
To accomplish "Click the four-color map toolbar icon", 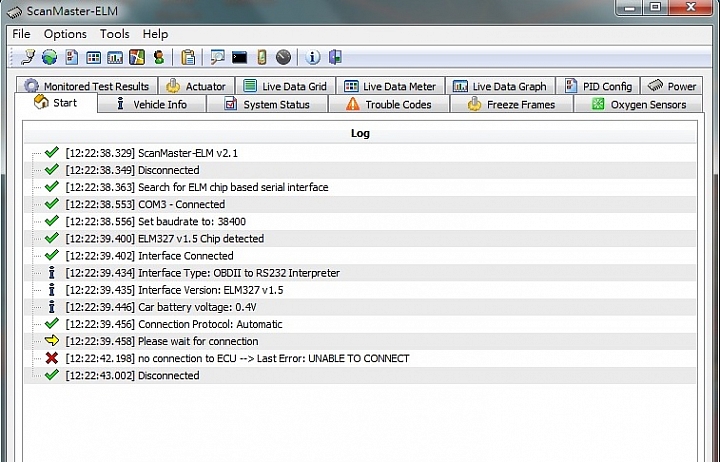I will 137,57.
